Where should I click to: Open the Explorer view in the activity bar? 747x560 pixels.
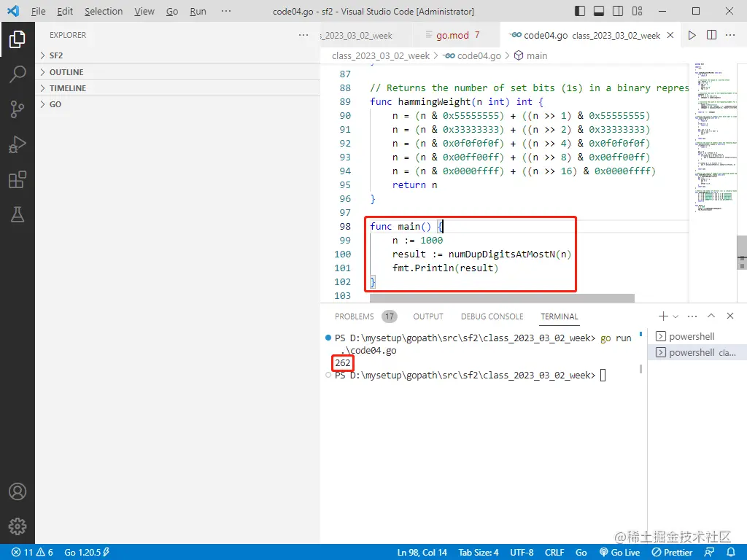pyautogui.click(x=18, y=39)
